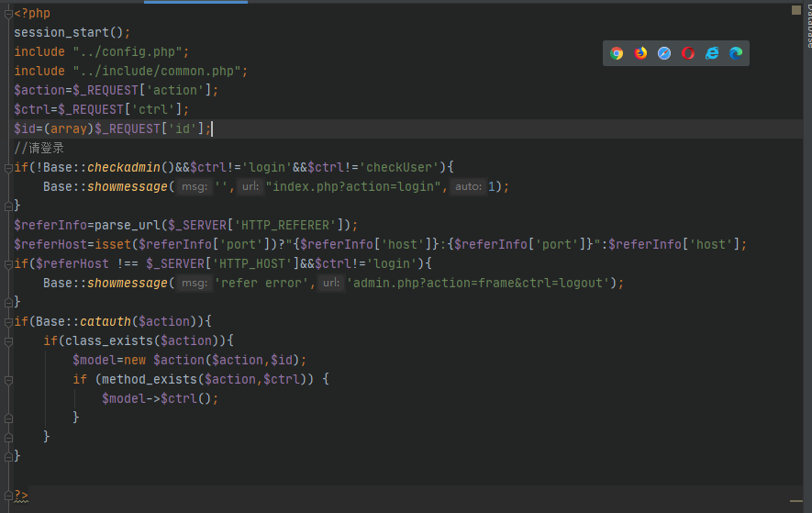Collapse the if (method_exists block fold
812x513 pixels.
(x=8, y=380)
